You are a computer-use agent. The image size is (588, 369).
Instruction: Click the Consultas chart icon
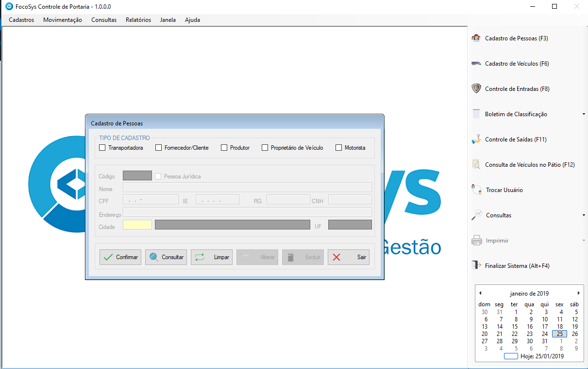(x=476, y=215)
